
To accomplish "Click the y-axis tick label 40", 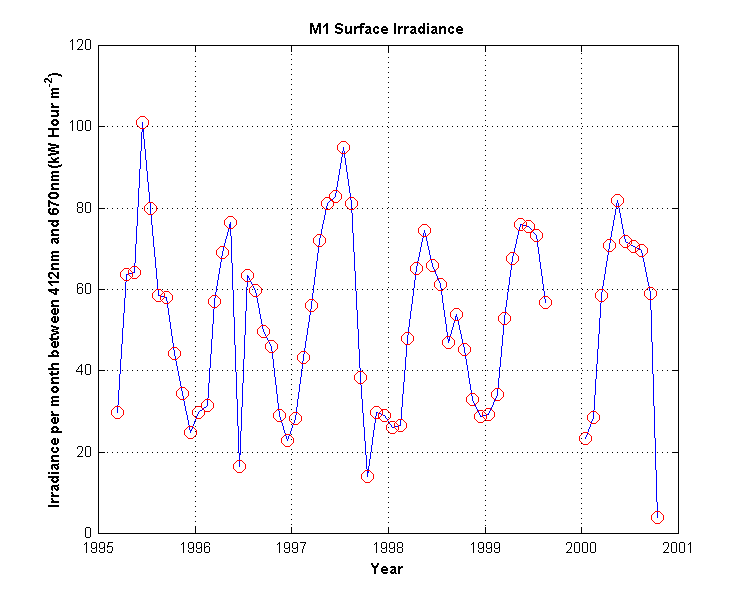I will 84,371.
